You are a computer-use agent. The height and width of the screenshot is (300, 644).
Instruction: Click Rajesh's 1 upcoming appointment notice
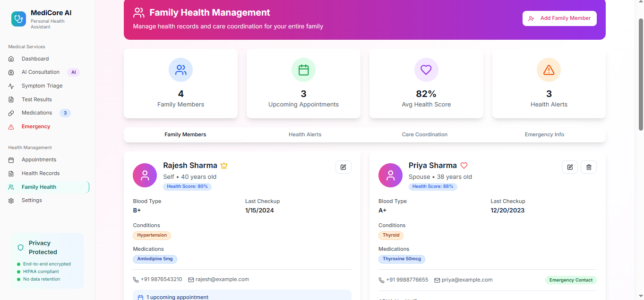(242, 295)
